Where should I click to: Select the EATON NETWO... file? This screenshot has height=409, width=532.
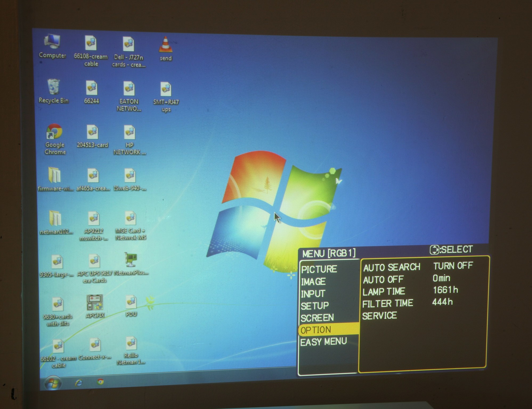[129, 96]
